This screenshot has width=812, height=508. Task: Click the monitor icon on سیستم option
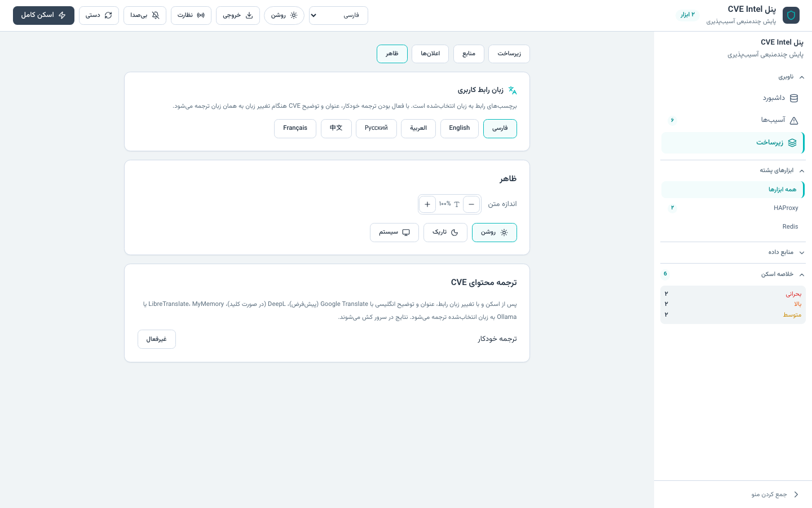pos(406,233)
